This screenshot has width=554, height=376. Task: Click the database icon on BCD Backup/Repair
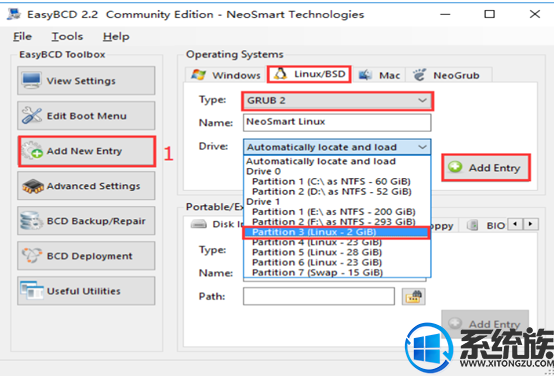pyautogui.click(x=31, y=221)
